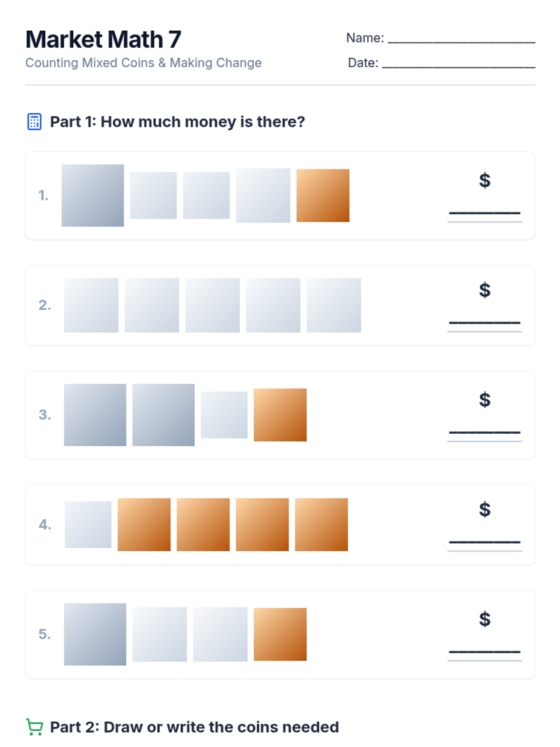
Task: Click the small silver coin in problem 4
Action: coord(88,525)
